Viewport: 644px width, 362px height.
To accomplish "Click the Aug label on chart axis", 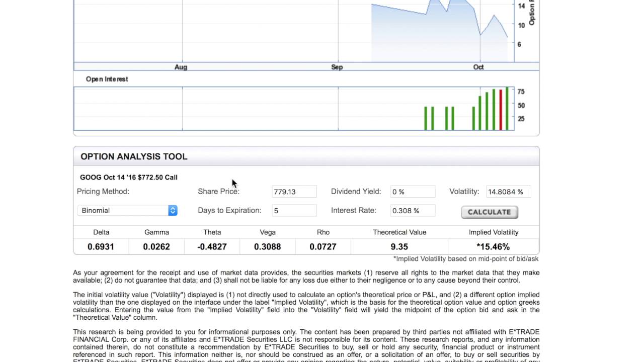I will pyautogui.click(x=181, y=67).
